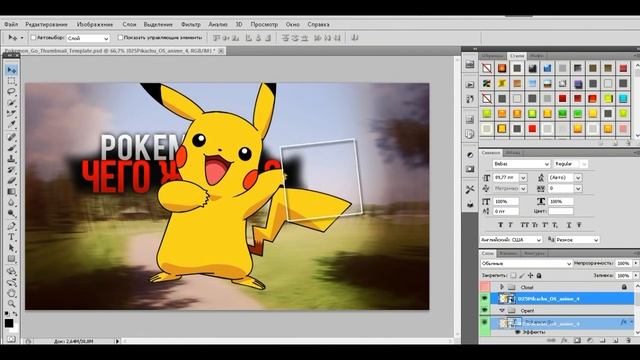Switch to the Контуры tab
Screen dimensions: 640x360
(x=534, y=253)
